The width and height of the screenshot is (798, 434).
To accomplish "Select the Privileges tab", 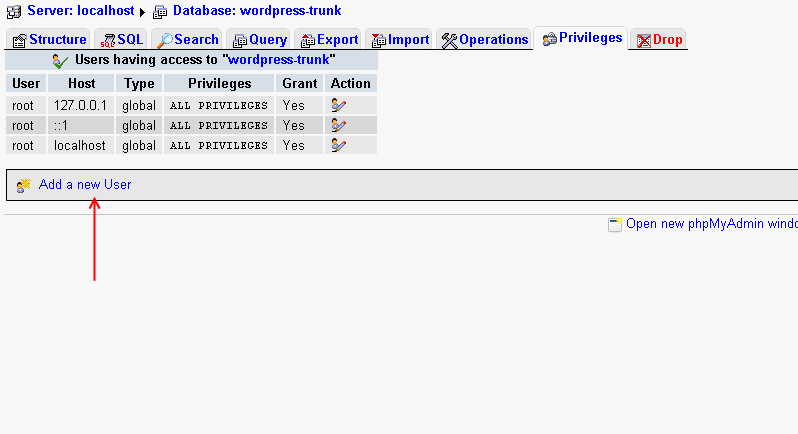I will [x=582, y=38].
